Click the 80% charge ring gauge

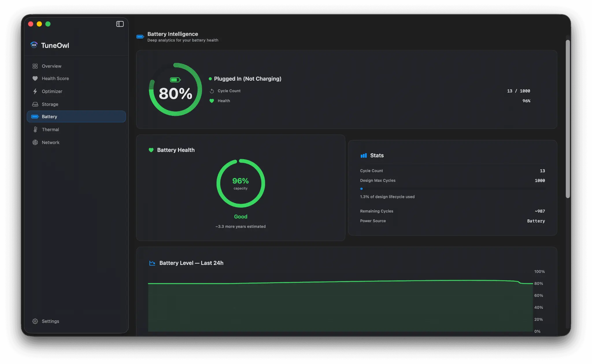(175, 89)
